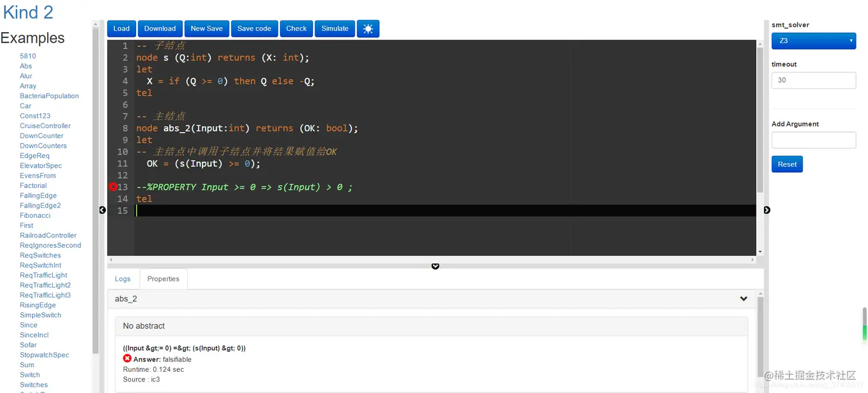Open the Sofar example
868x393 pixels.
(x=28, y=345)
